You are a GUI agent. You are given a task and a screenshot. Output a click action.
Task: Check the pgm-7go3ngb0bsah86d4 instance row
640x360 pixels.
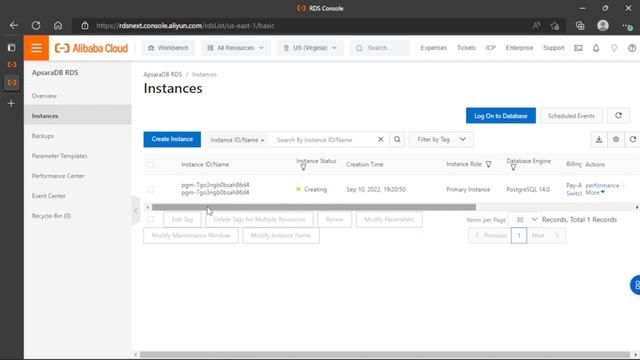pos(151,189)
